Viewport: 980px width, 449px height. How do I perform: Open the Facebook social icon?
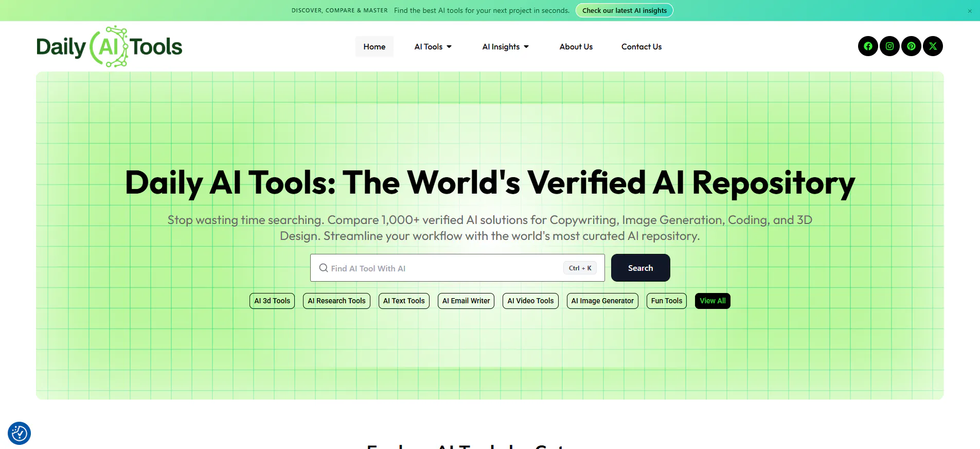(x=868, y=46)
